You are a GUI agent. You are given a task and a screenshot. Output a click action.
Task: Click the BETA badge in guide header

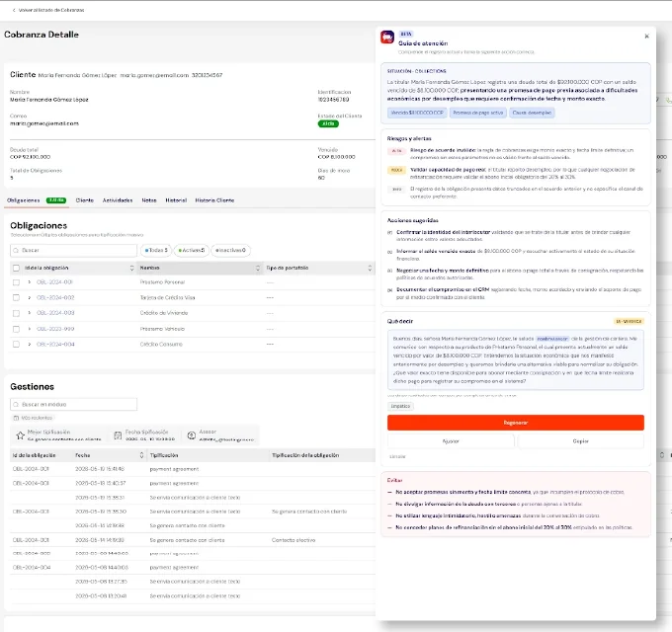(406, 34)
